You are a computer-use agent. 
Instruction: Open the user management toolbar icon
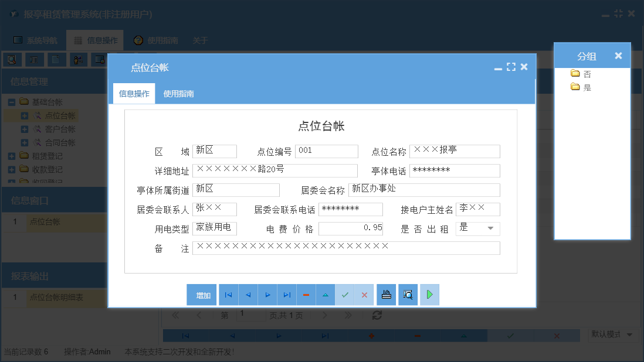(x=78, y=59)
